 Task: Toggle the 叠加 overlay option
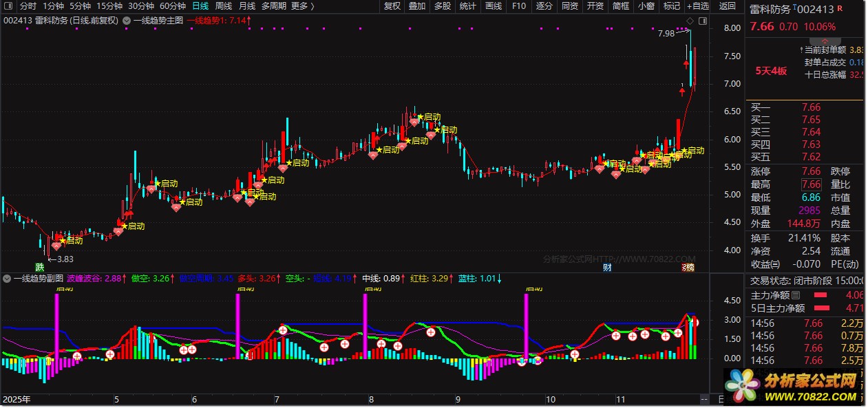[417, 6]
